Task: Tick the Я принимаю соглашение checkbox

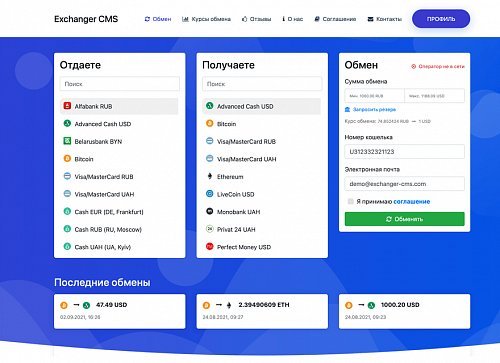Action: [350, 201]
